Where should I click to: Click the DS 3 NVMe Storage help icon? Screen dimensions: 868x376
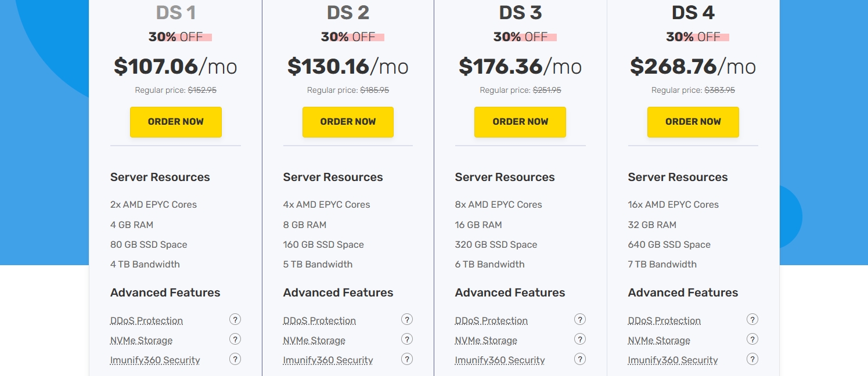579,339
